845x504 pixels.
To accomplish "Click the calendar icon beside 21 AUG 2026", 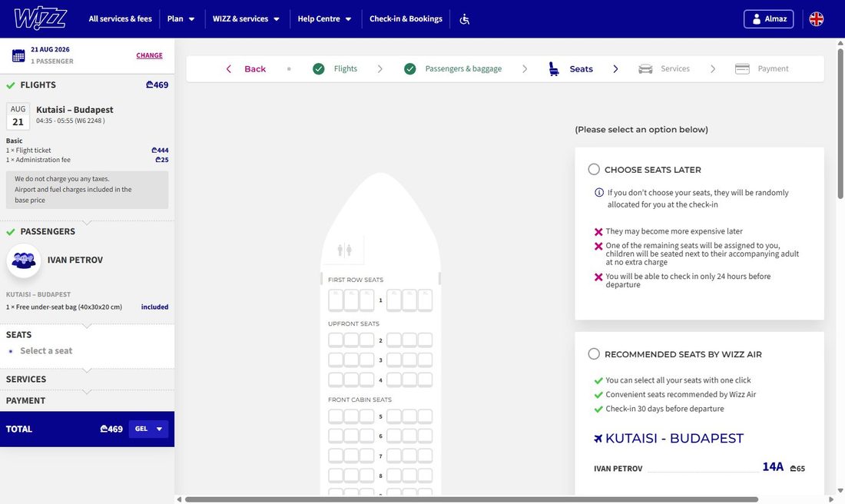I will click(18, 55).
